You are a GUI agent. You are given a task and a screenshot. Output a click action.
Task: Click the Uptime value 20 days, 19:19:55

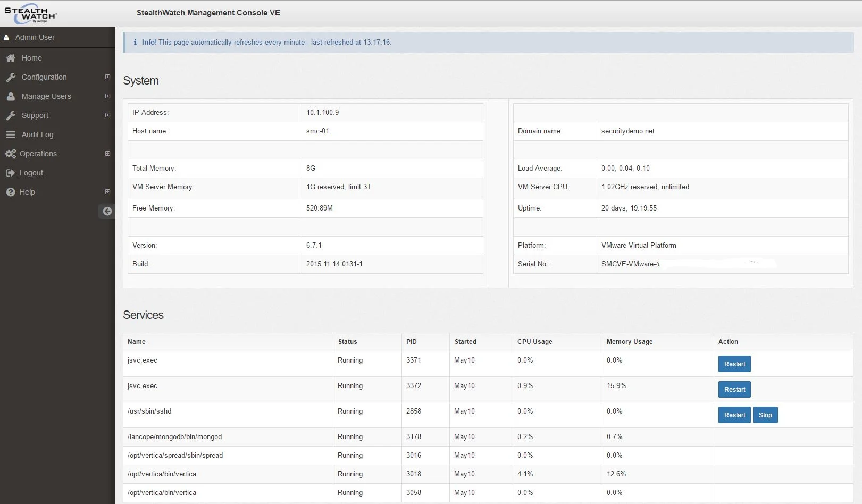629,208
